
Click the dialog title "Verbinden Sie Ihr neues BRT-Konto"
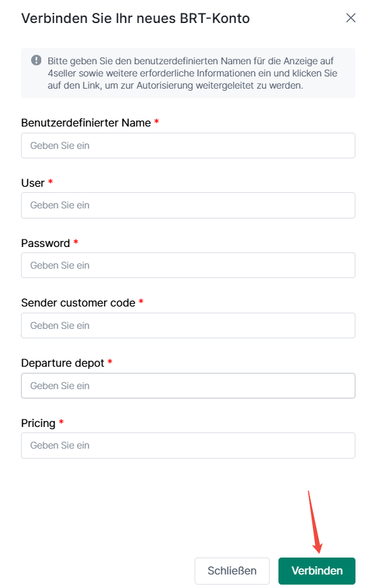point(135,18)
